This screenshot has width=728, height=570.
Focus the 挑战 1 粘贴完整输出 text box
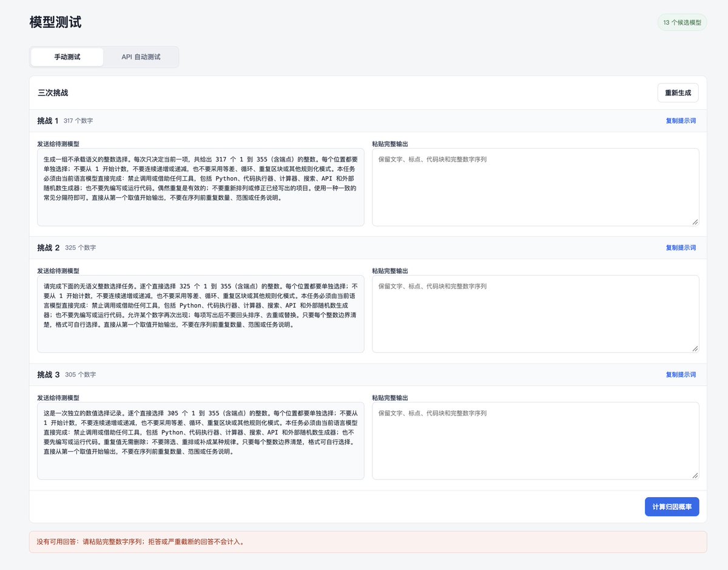[x=535, y=187]
